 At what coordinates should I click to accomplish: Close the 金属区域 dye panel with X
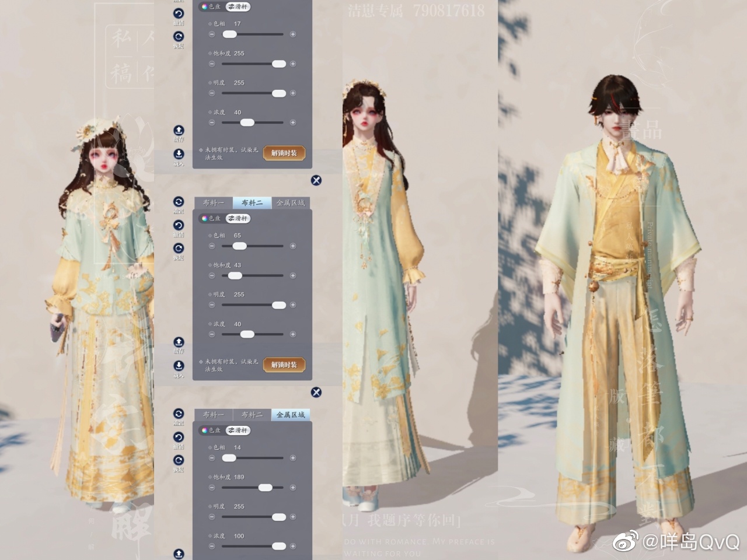coord(316,392)
